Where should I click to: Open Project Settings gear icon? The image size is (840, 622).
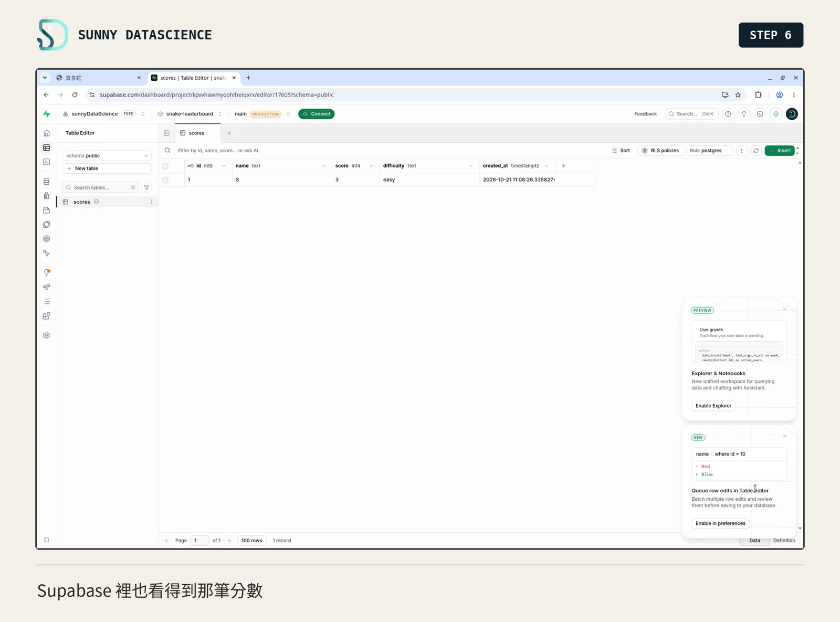coord(47,335)
